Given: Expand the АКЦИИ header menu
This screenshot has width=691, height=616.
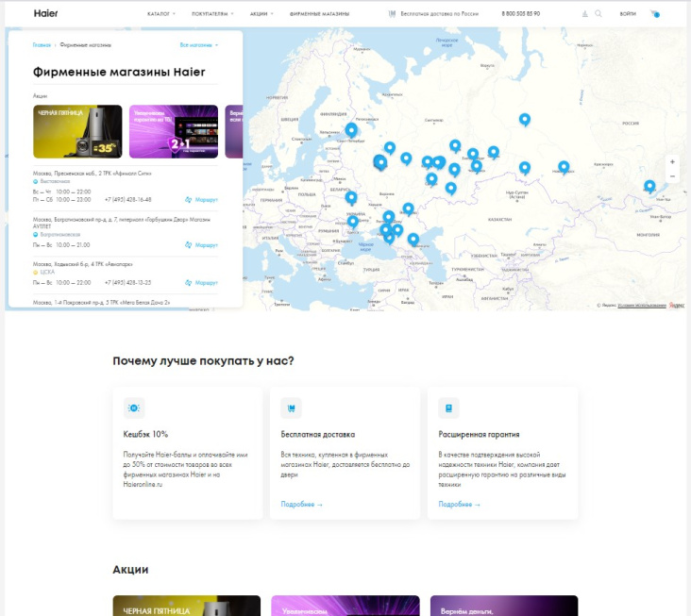Looking at the screenshot, I should 261,13.
